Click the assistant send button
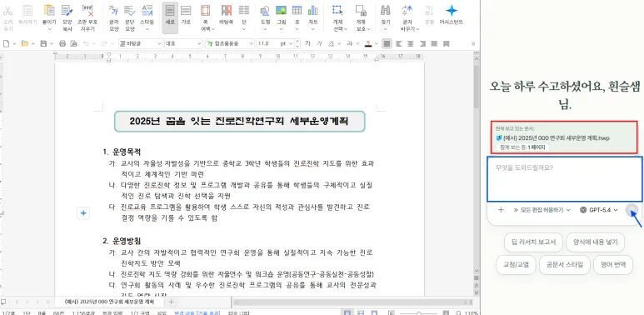The height and width of the screenshot is (315, 644). click(632, 210)
